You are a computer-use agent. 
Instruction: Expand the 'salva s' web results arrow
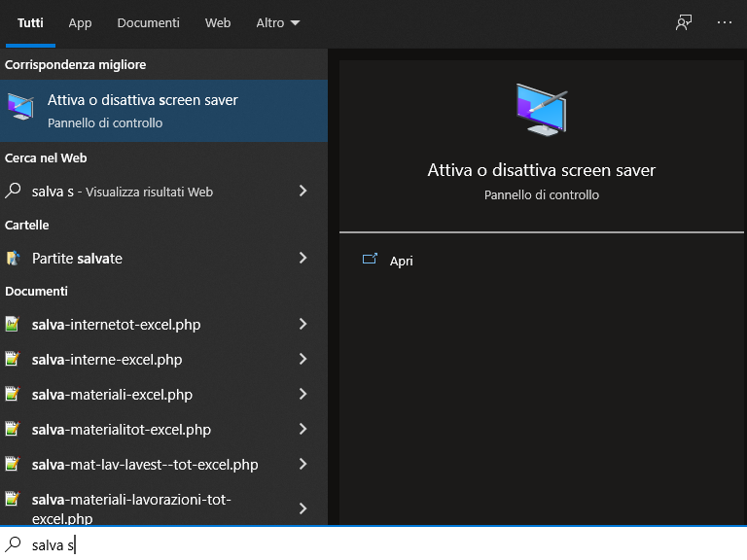pyautogui.click(x=303, y=191)
